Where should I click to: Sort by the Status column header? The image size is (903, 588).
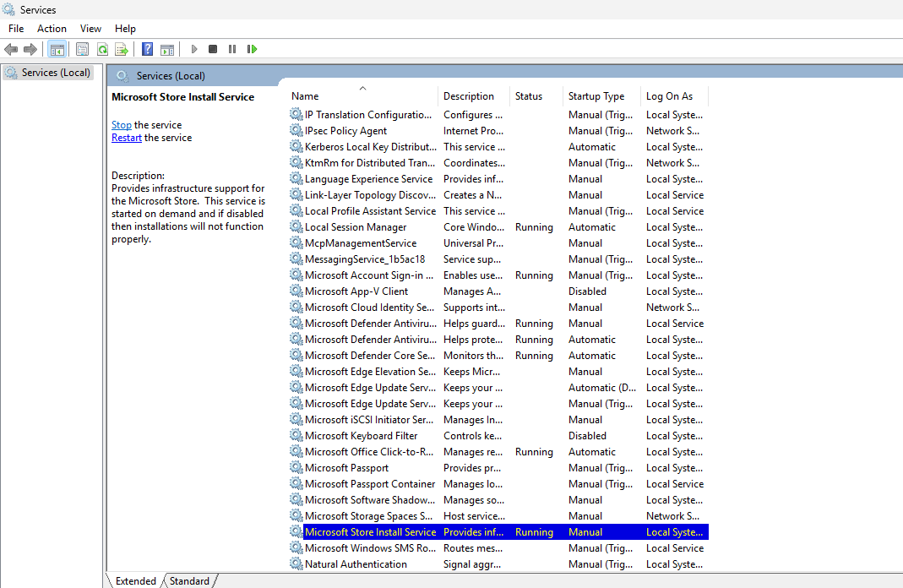click(x=529, y=96)
